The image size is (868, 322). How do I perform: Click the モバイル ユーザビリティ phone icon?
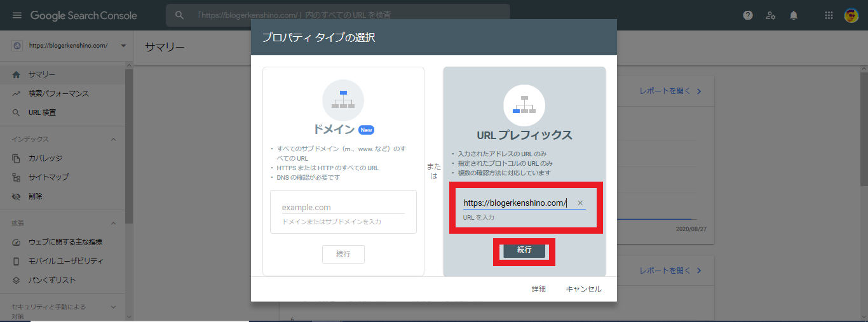tap(17, 261)
